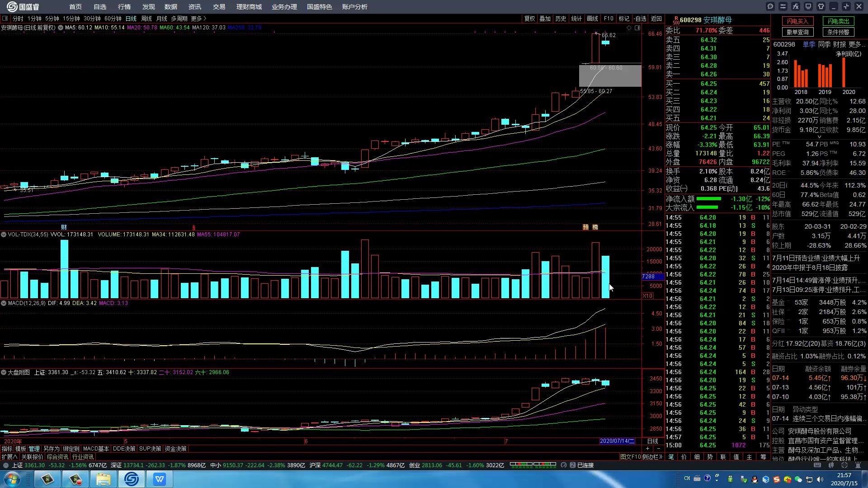Click the WeChat tray icon
This screenshot has width=868, height=488.
[x=798, y=479]
